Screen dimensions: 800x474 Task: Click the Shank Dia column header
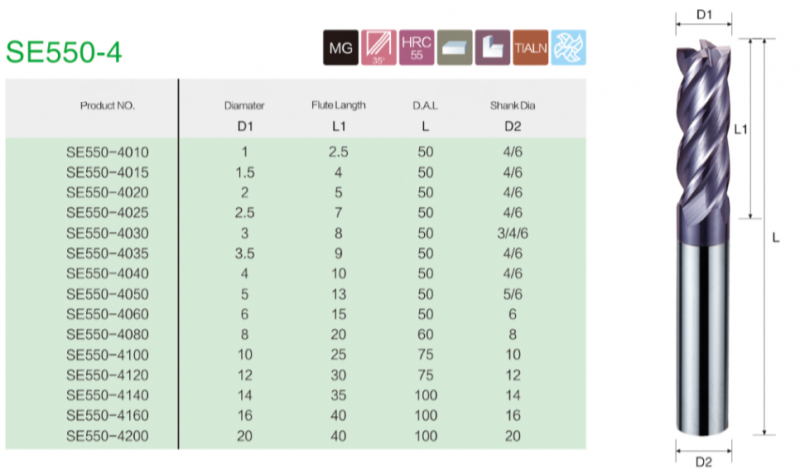click(513, 104)
